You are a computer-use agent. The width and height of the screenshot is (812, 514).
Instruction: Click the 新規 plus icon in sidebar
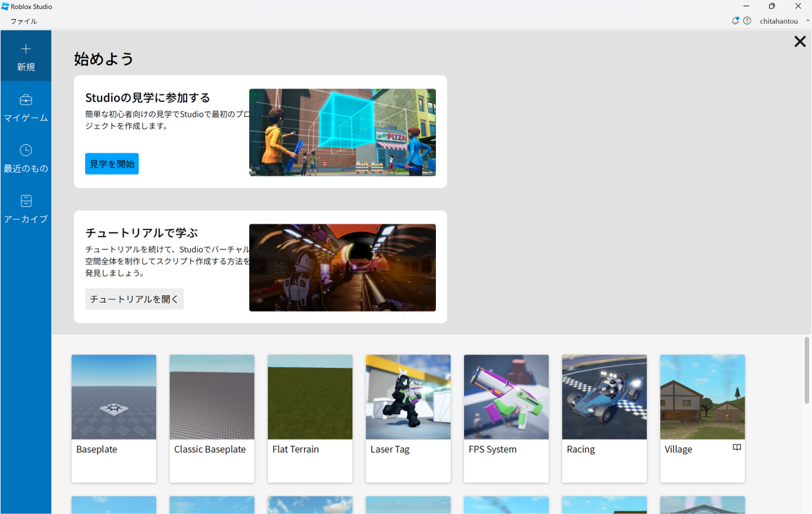pyautogui.click(x=26, y=49)
